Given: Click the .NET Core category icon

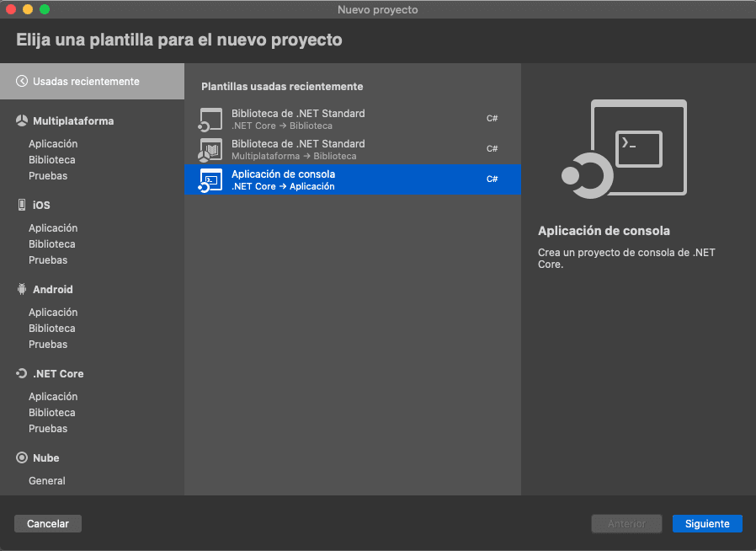Looking at the screenshot, I should pos(22,374).
